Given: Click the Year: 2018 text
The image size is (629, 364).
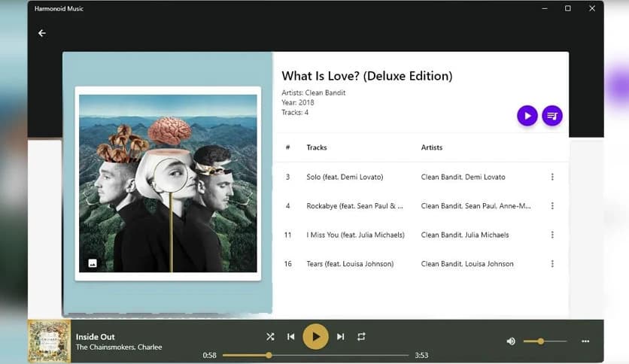Looking at the screenshot, I should tap(298, 102).
